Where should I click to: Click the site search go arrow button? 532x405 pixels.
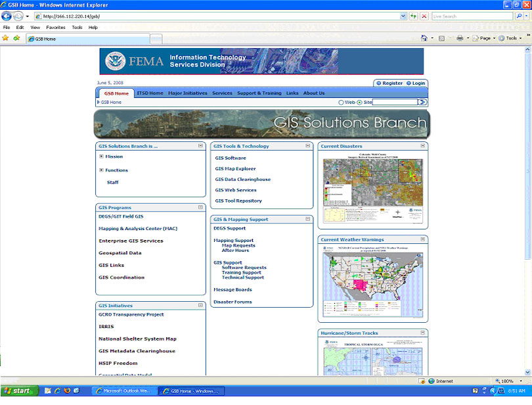click(x=423, y=102)
